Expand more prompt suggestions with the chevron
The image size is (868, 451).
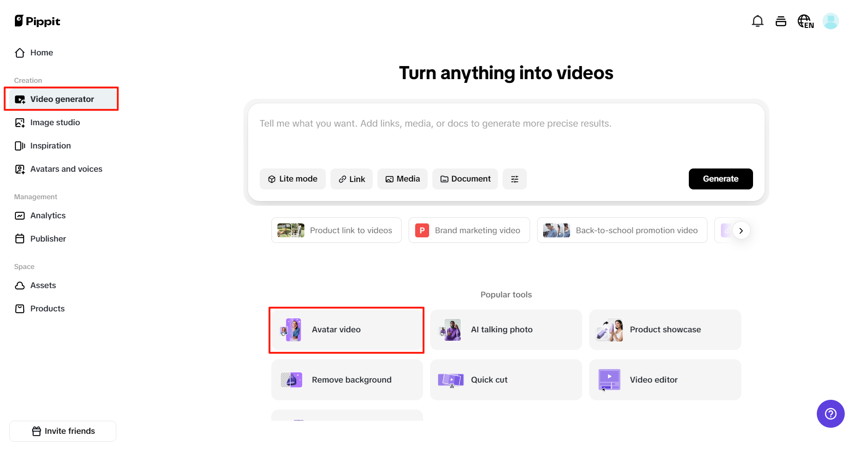741,230
